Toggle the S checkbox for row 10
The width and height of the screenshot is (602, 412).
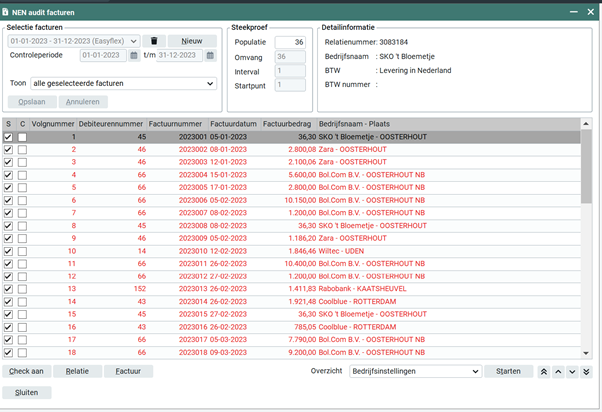(9, 251)
